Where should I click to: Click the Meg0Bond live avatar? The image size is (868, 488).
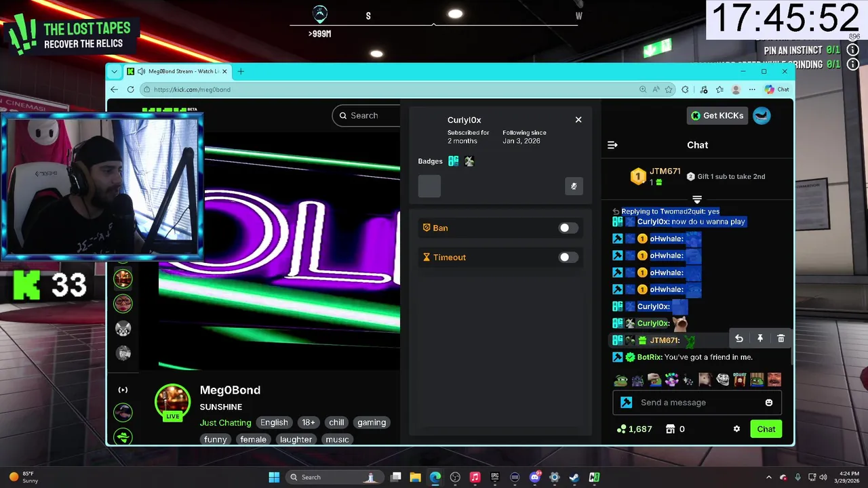point(172,401)
